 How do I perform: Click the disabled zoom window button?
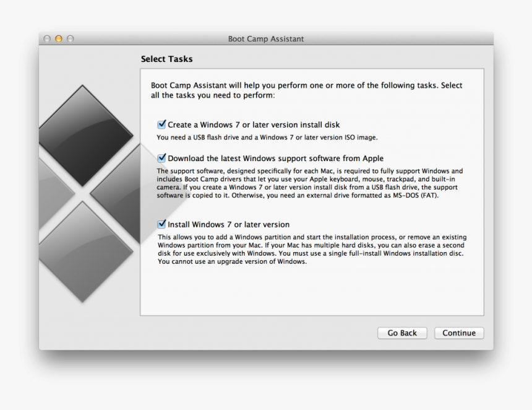pos(71,39)
